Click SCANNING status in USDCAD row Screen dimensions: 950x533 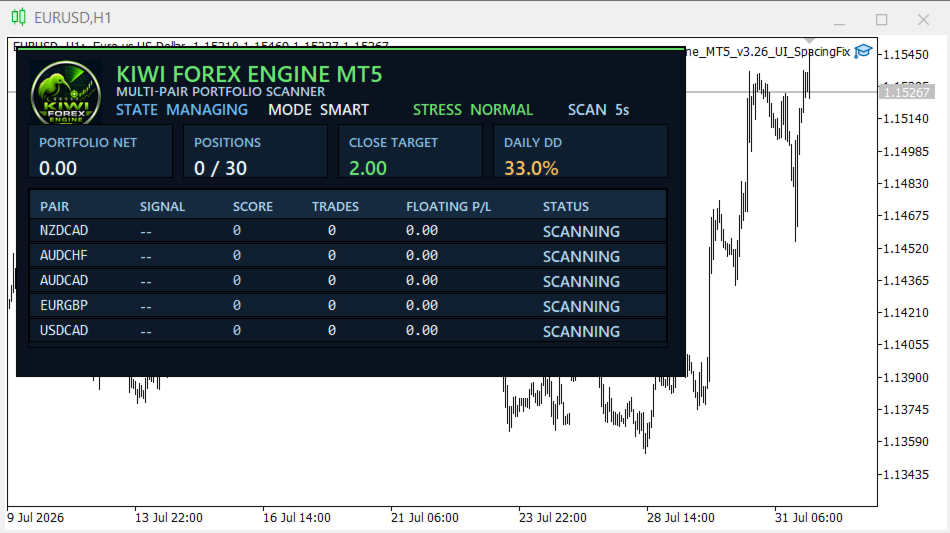pos(581,331)
